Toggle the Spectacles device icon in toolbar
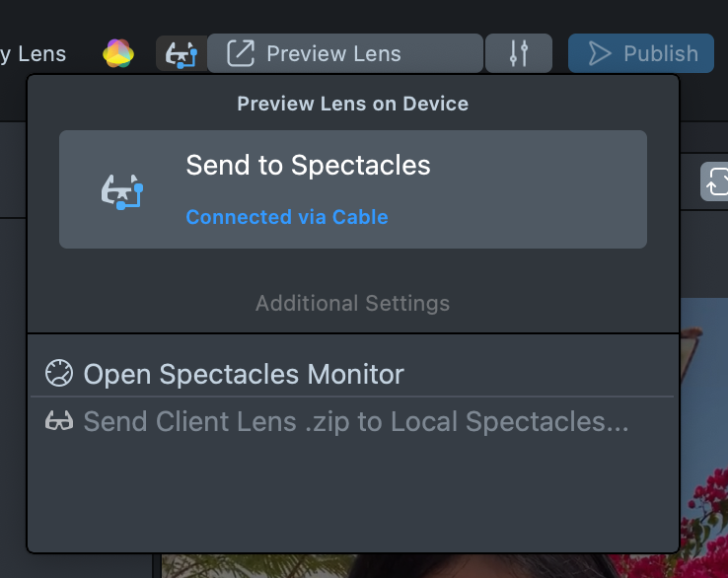Image resolution: width=728 pixels, height=578 pixels. (x=182, y=54)
